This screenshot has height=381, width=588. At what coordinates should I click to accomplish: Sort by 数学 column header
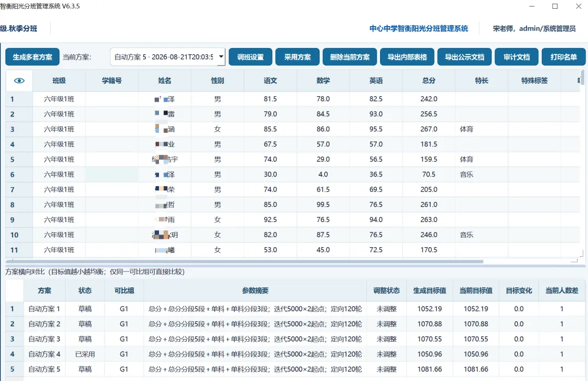click(x=323, y=81)
